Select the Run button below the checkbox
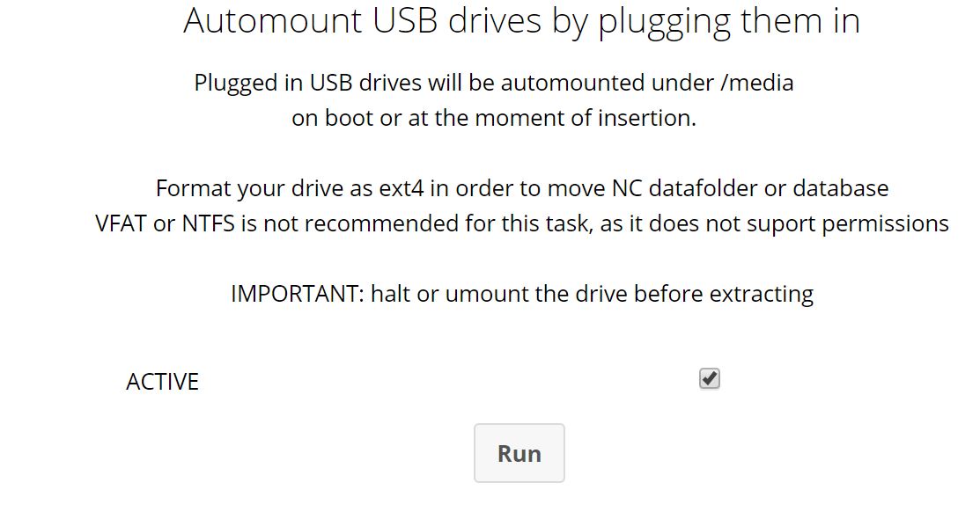This screenshot has height=512, width=980. tap(519, 452)
